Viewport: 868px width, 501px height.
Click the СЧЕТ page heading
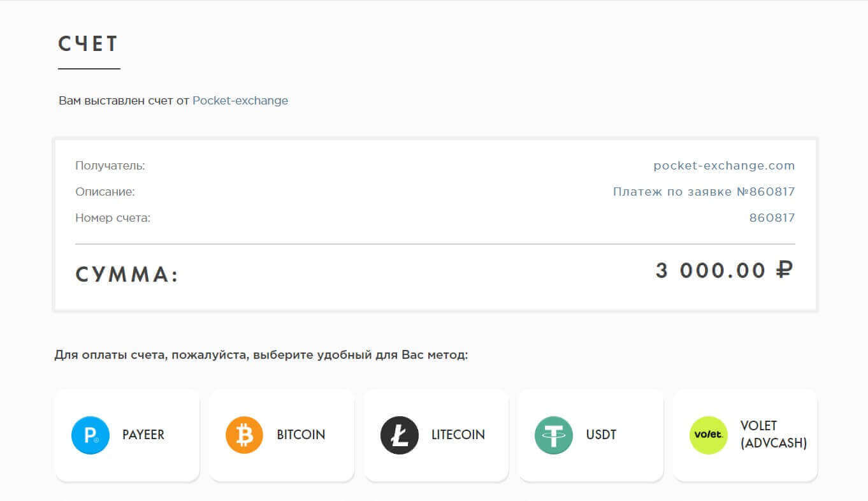click(89, 44)
